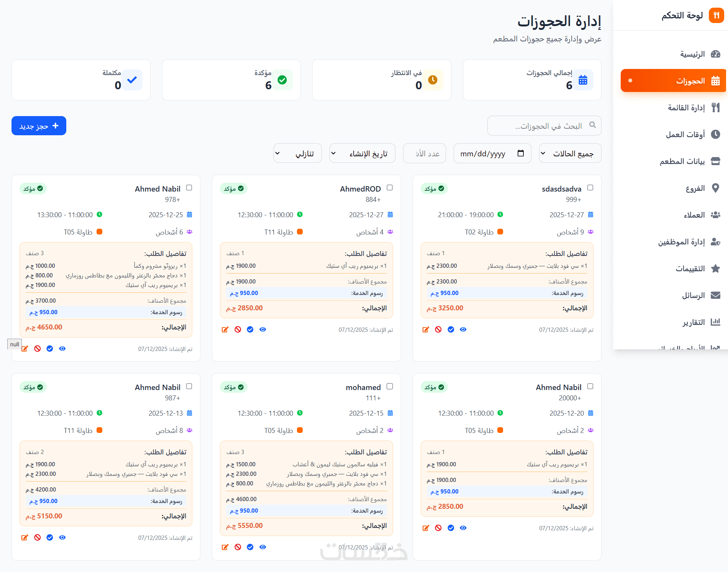Click cancel icon on AhmedROD reservation card
728x572 pixels.
238,329
